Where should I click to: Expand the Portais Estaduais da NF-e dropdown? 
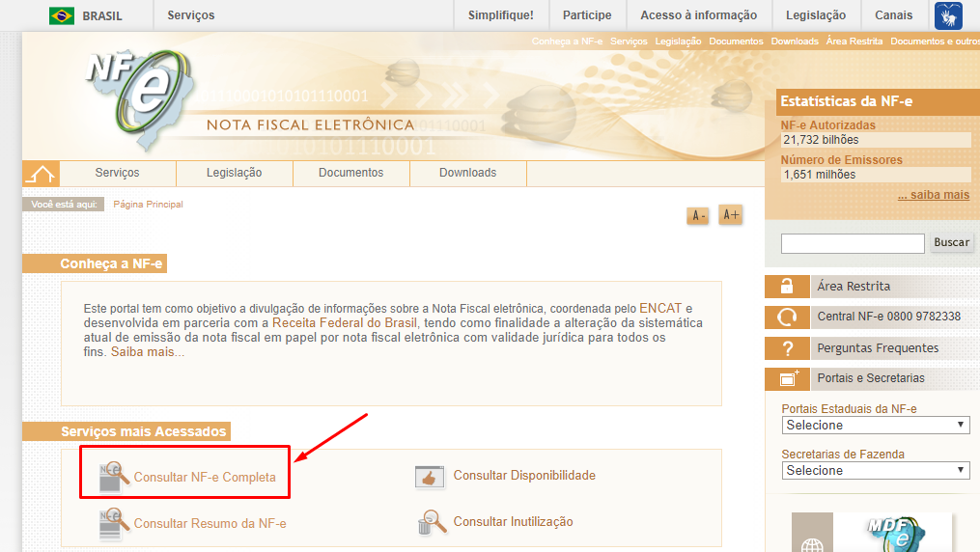coord(875,426)
